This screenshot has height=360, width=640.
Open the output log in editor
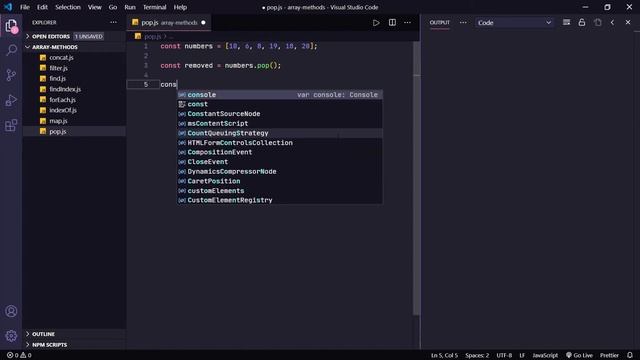click(x=598, y=22)
